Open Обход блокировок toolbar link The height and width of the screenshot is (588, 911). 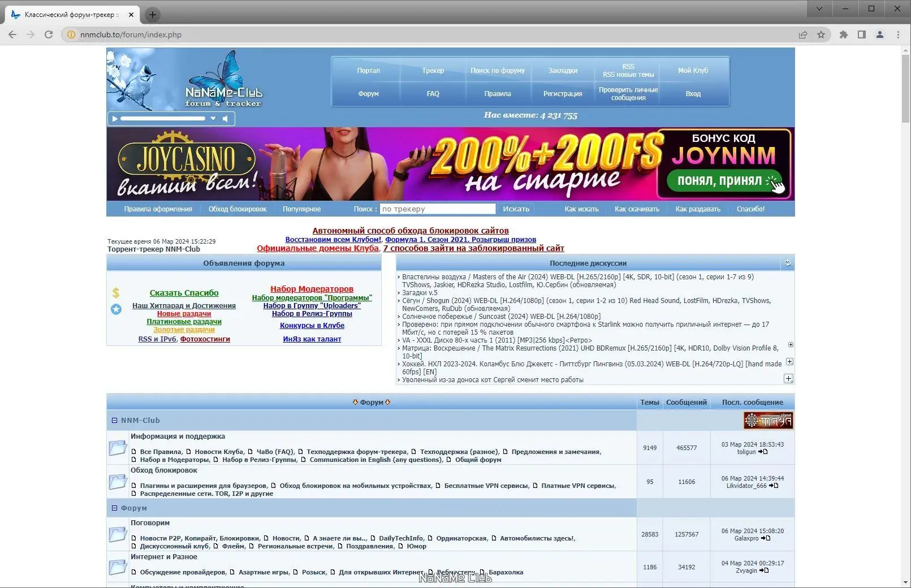coord(238,209)
